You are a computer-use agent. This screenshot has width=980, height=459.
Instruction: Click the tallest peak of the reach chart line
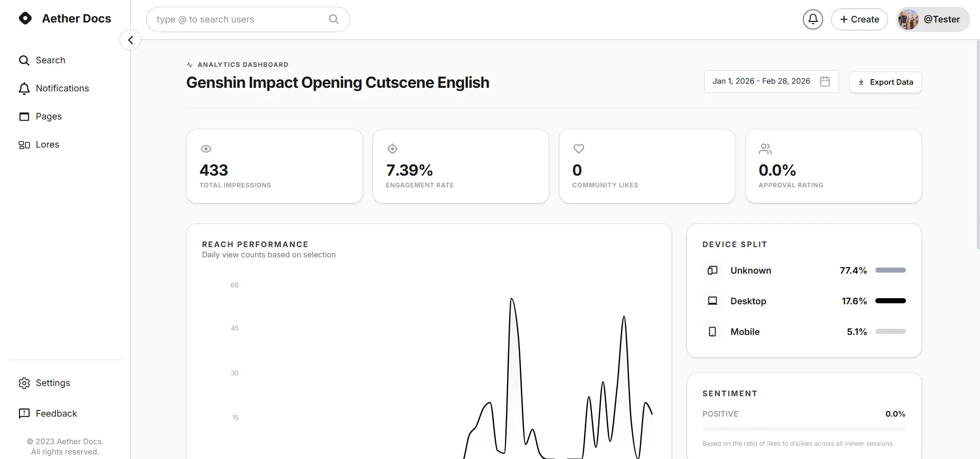511,299
